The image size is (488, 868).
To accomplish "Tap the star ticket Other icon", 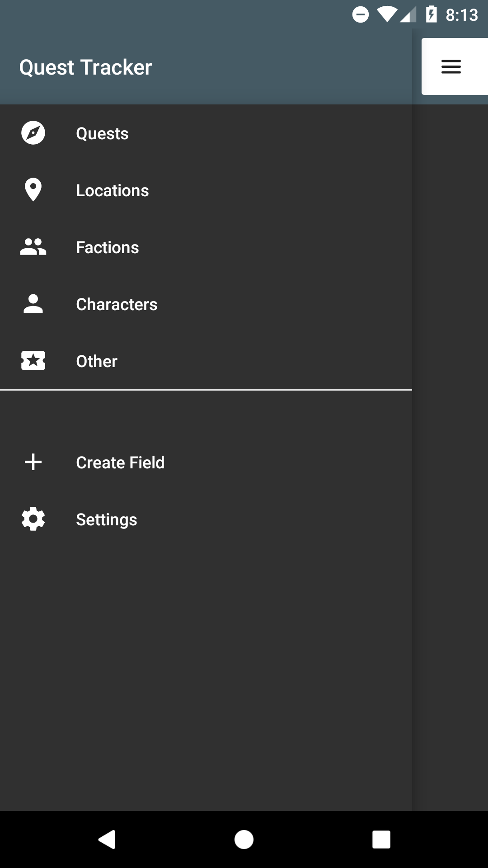I will [x=33, y=361].
